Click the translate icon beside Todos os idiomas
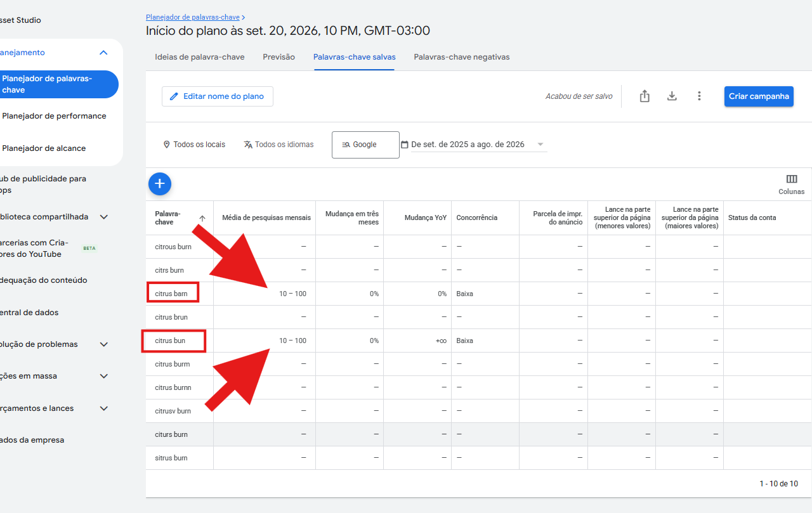Viewport: 812px width, 513px height. pyautogui.click(x=248, y=145)
